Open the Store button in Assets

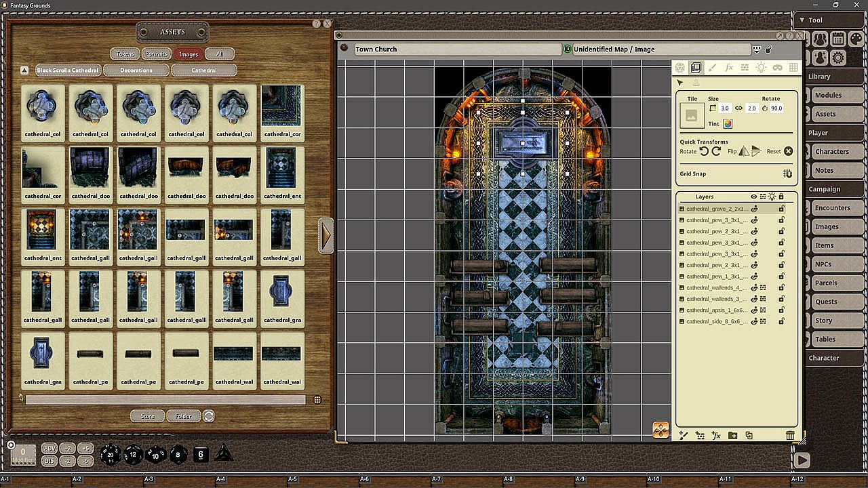(x=148, y=416)
